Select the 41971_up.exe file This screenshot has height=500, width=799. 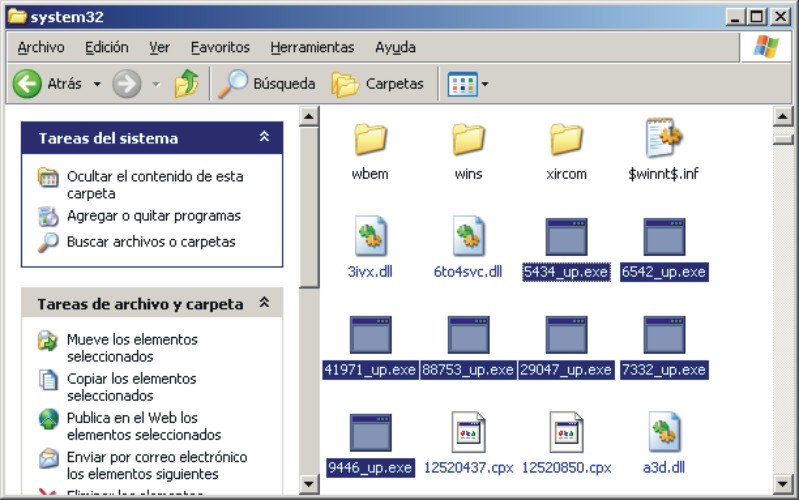pos(370,336)
